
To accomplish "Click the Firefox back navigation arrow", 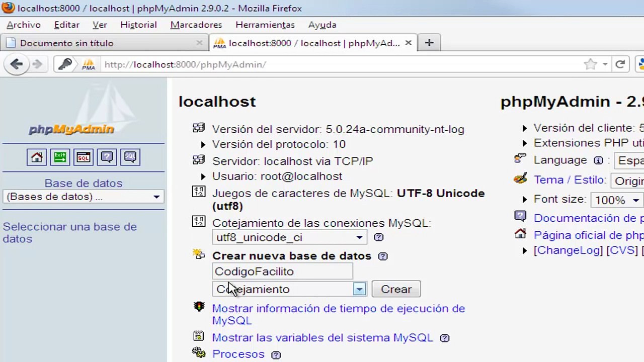I will 16,64.
